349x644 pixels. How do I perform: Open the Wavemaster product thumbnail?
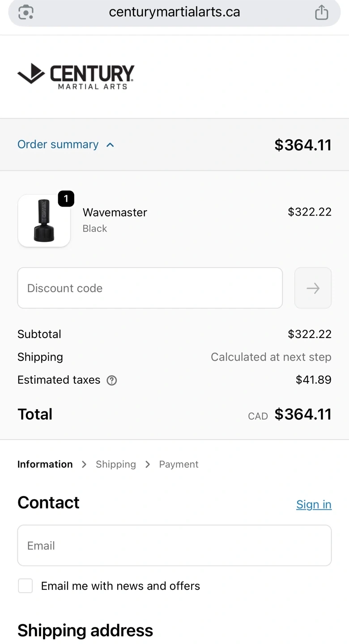point(44,220)
